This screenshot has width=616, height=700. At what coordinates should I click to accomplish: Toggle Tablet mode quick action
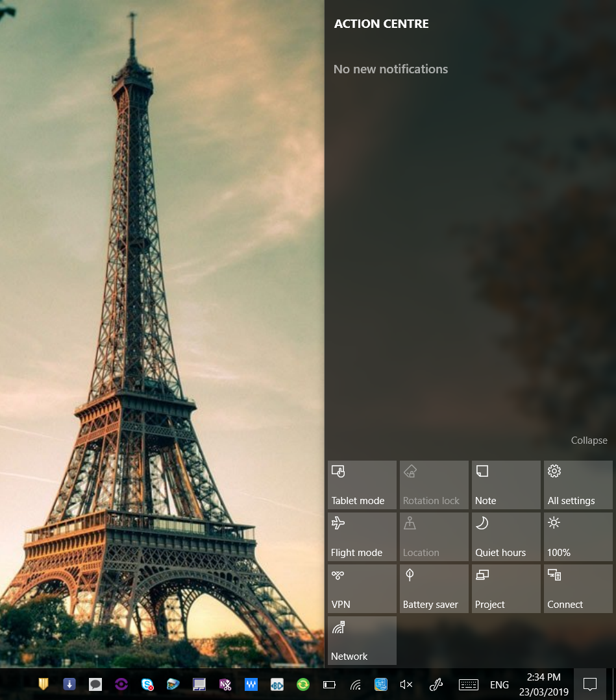362,485
